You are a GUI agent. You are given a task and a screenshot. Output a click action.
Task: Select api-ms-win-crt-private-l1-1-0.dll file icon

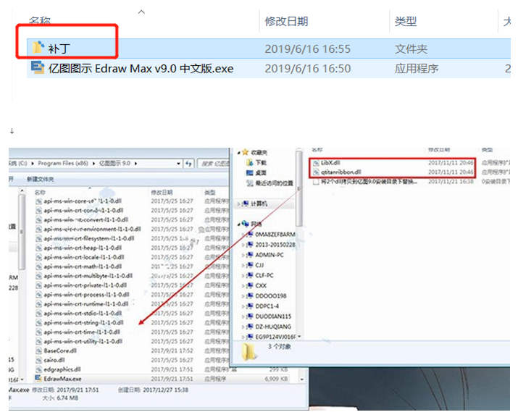click(38, 285)
